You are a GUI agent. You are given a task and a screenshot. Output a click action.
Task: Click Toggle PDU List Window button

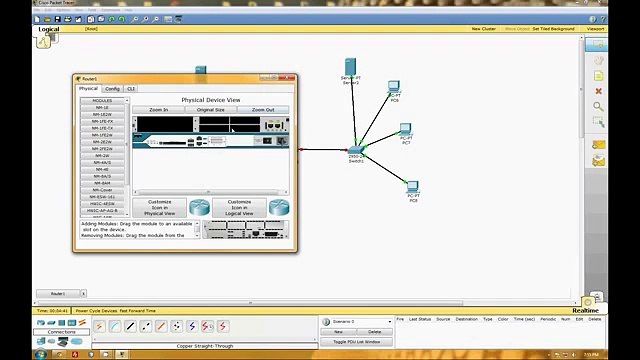click(x=357, y=342)
